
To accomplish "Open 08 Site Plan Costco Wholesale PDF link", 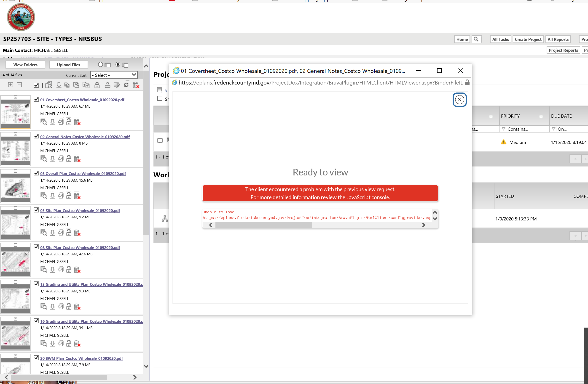I will pyautogui.click(x=80, y=248).
